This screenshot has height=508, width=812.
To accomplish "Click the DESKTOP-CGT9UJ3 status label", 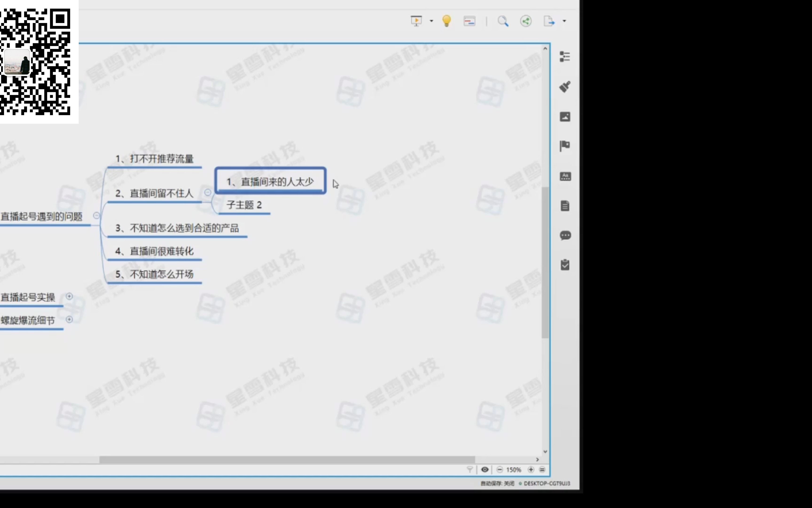I will point(547,484).
